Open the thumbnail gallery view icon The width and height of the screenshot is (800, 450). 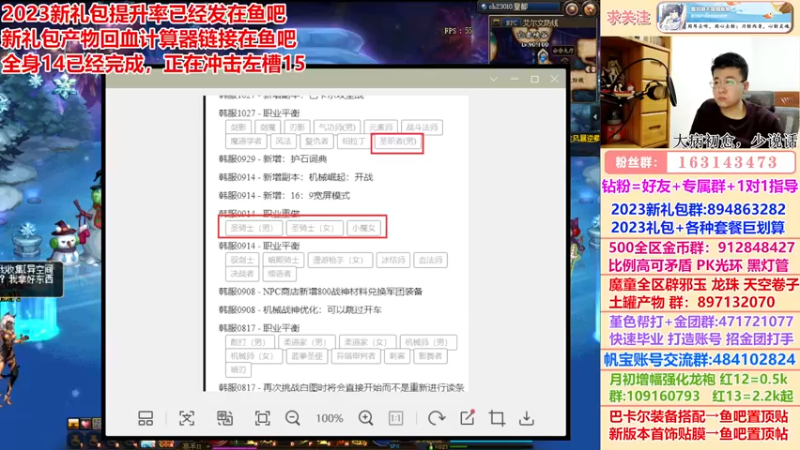pyautogui.click(x=145, y=418)
